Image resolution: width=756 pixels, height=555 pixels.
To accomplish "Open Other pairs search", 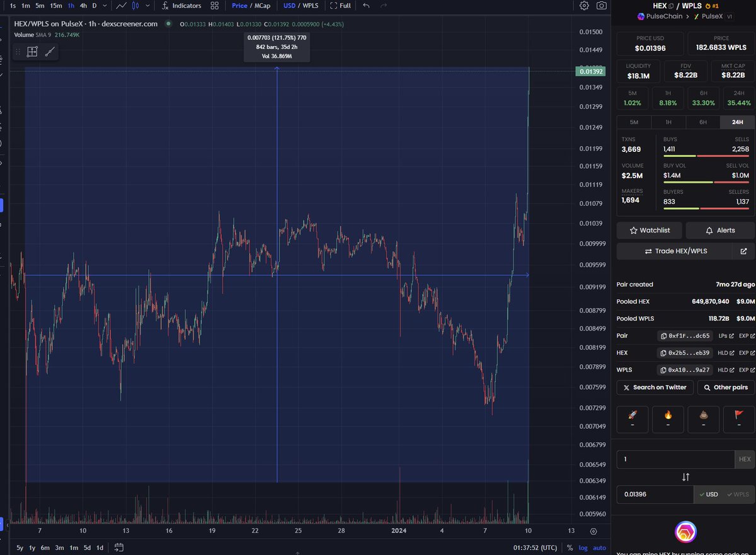I will tap(726, 387).
